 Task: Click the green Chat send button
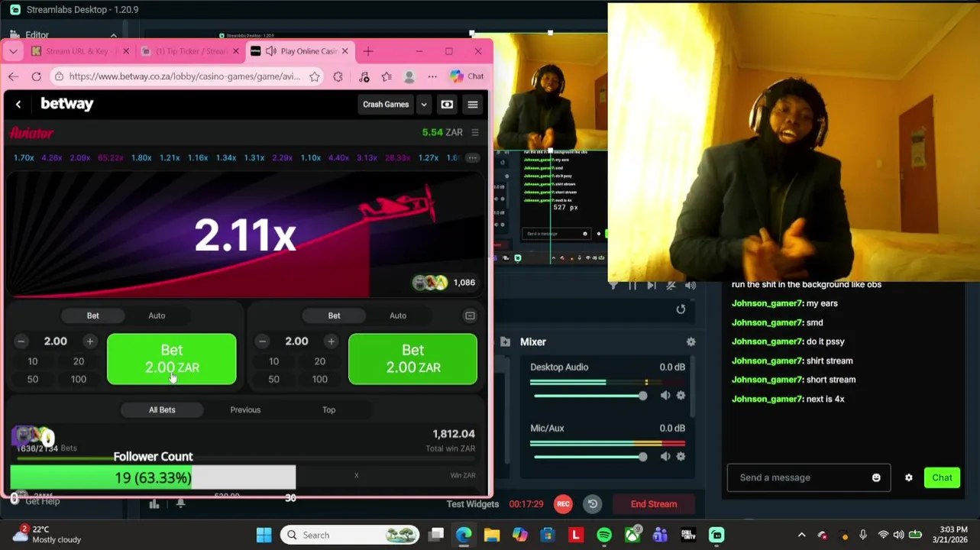point(942,477)
